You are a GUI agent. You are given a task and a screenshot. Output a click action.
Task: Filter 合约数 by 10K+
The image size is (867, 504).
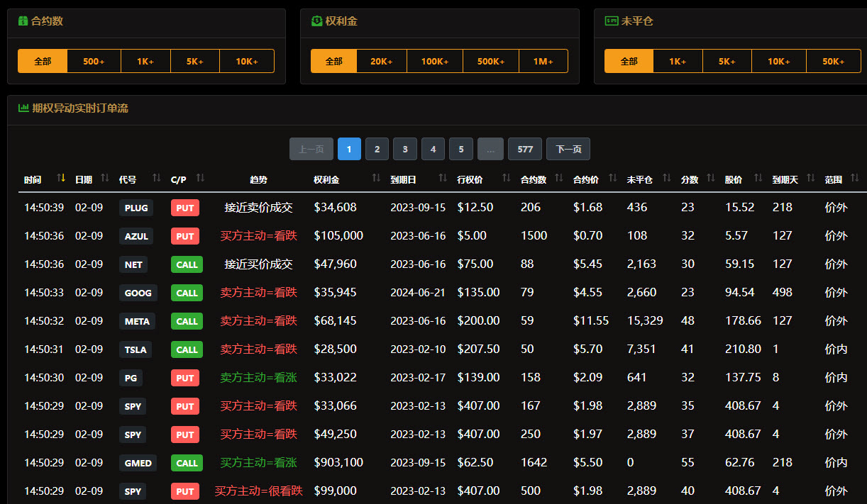247,61
